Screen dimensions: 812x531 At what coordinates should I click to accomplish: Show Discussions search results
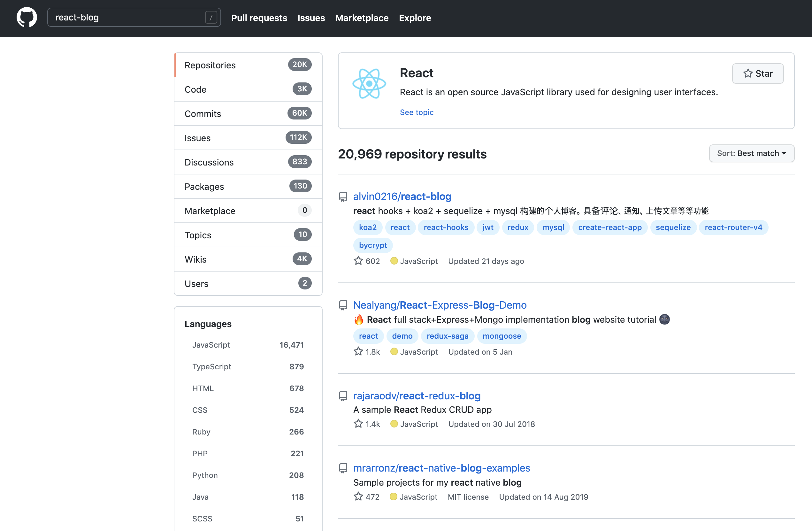(248, 162)
